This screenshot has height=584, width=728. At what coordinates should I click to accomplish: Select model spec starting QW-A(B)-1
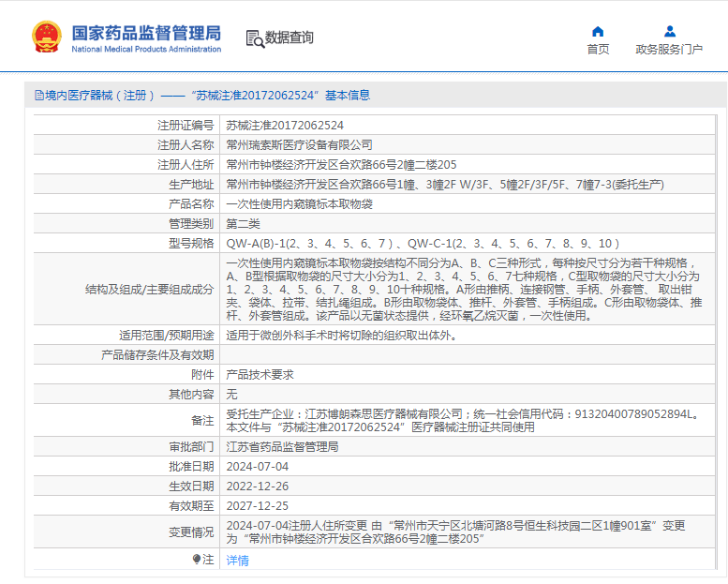(423, 244)
